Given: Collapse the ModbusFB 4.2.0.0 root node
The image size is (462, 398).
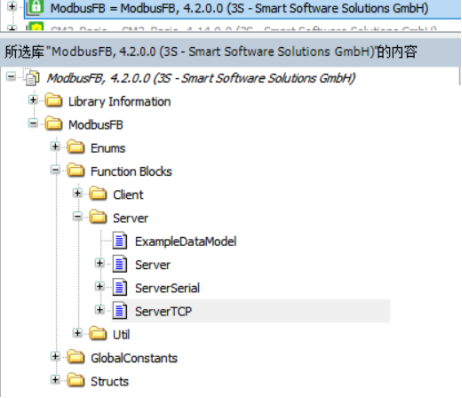Looking at the screenshot, I should coord(11,77).
